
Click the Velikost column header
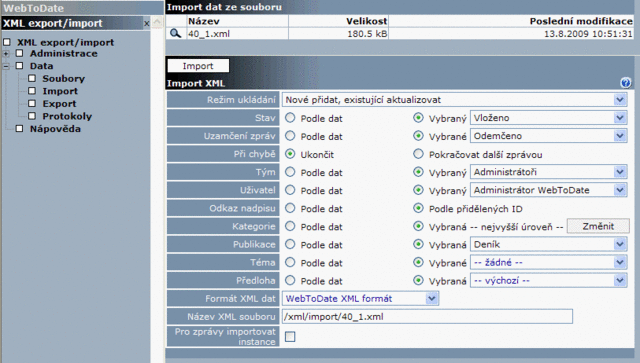coord(367,21)
